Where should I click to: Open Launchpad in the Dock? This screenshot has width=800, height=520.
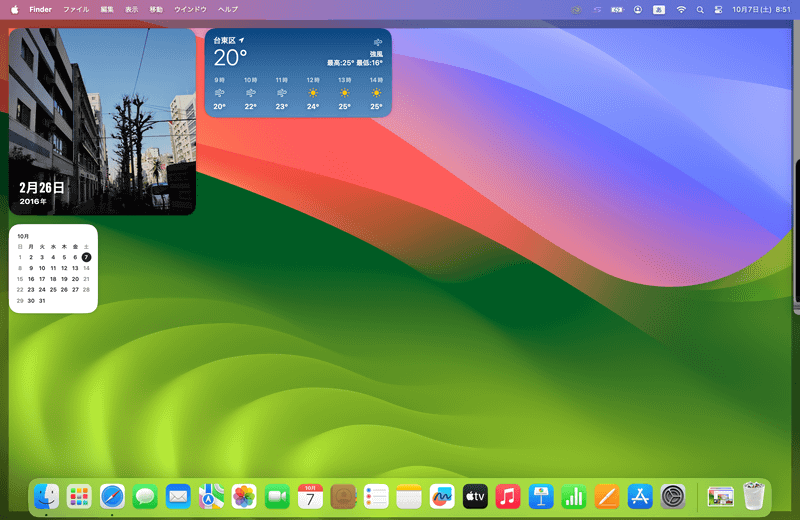coord(79,496)
